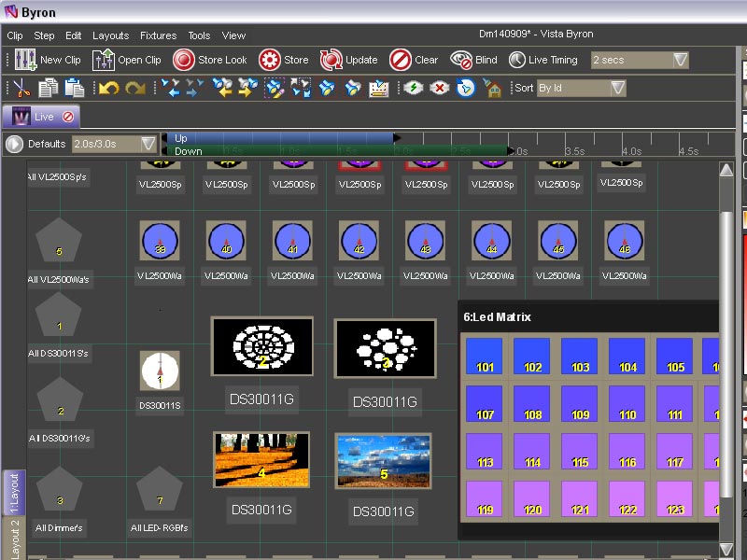747x560 pixels.
Task: Toggle Live Timing clock button
Action: click(516, 60)
